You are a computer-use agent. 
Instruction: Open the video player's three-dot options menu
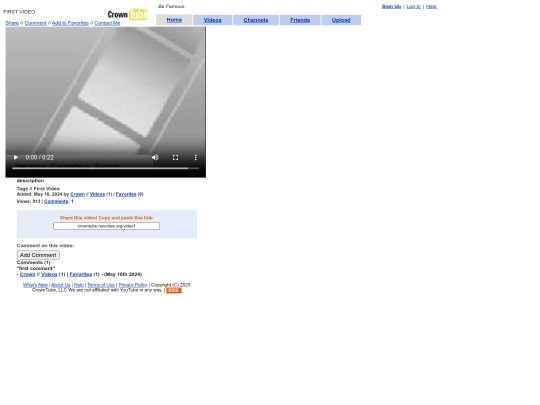click(196, 157)
